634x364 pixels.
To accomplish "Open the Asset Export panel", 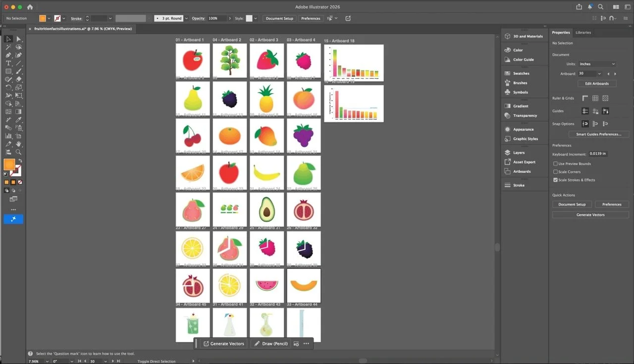I will [520, 162].
